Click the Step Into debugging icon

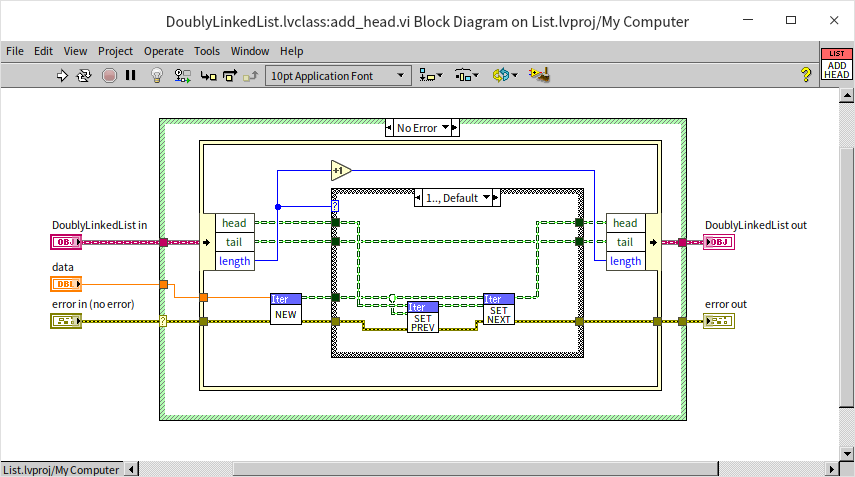tap(206, 75)
